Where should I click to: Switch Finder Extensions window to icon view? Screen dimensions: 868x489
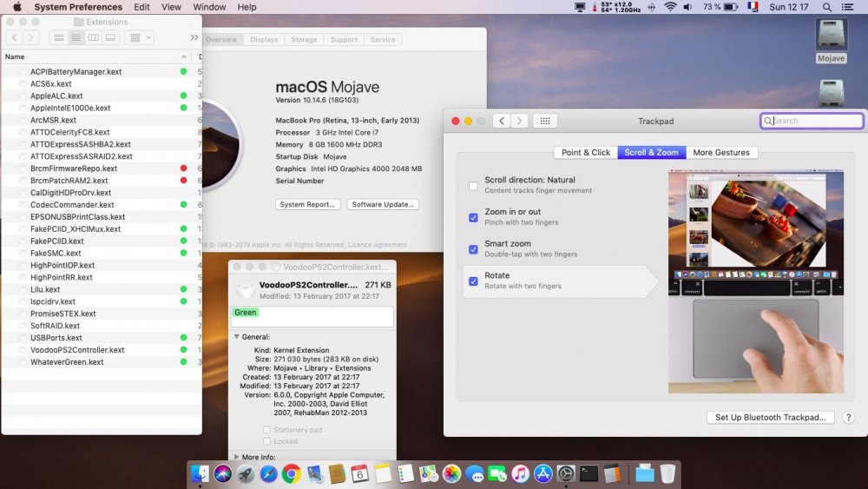pos(59,37)
